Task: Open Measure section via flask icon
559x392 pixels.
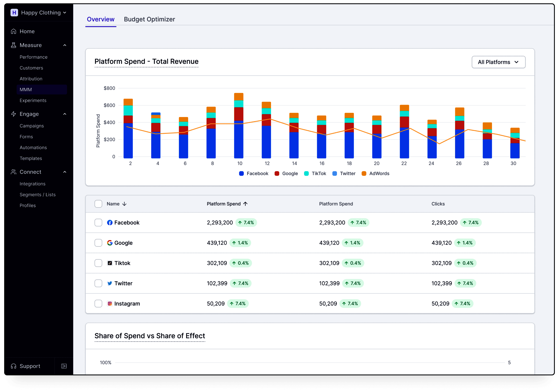Action: click(x=14, y=45)
